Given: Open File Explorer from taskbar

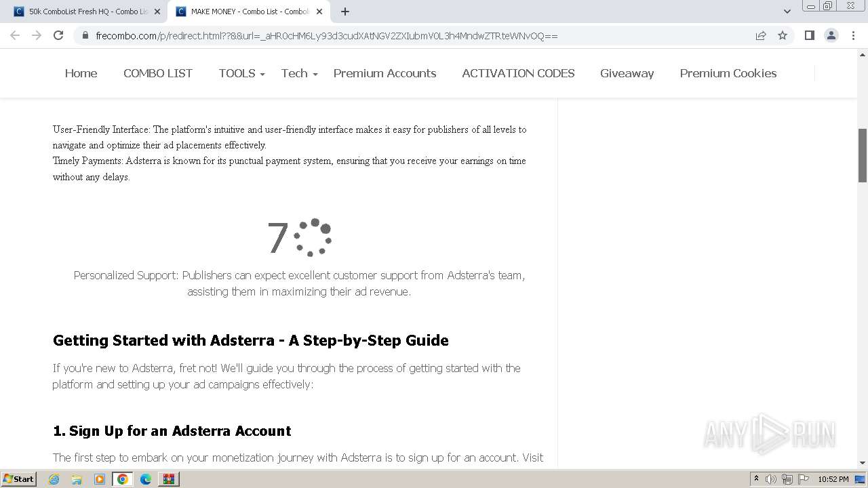Looking at the screenshot, I should coord(77,479).
